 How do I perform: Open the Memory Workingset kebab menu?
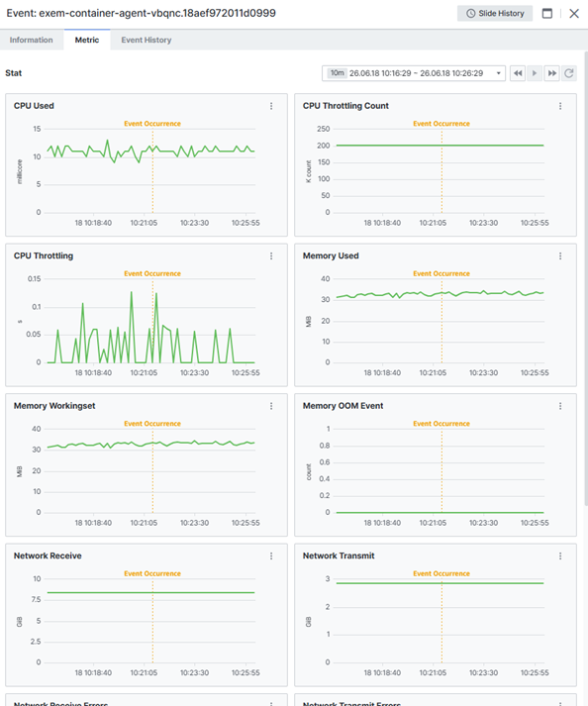(271, 406)
